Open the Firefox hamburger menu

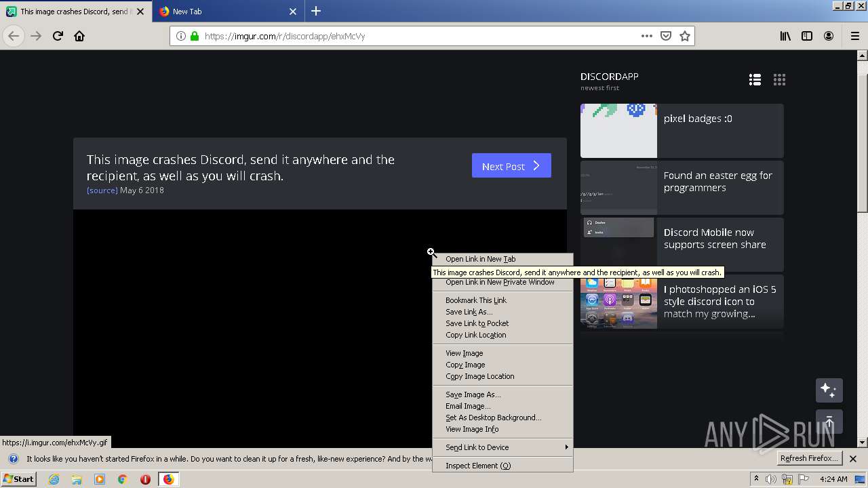[855, 36]
